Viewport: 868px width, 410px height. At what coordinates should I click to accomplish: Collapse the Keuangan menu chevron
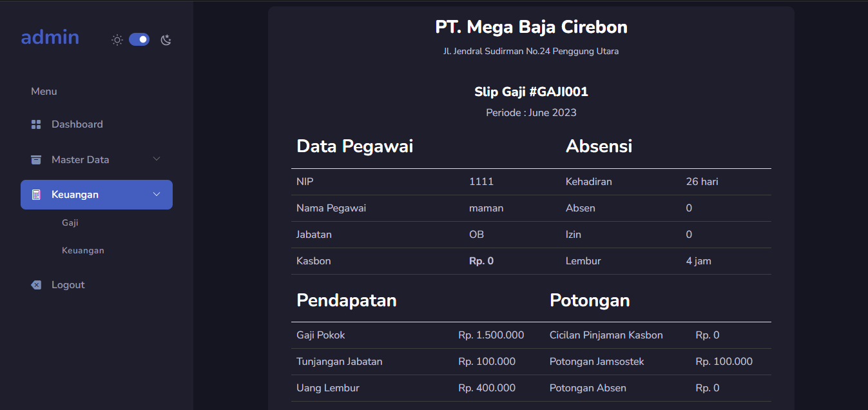pyautogui.click(x=156, y=193)
